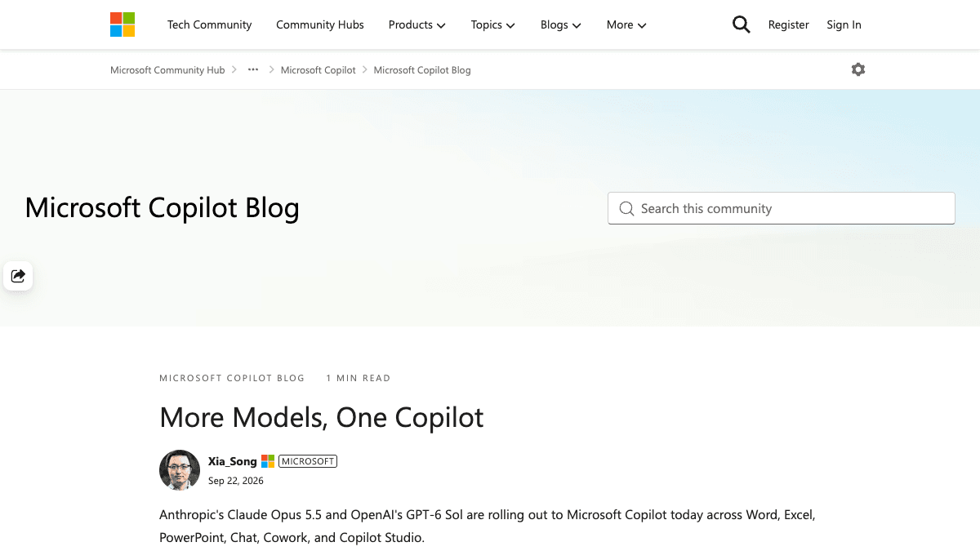Click the 1 MIN READ label
Viewport: 980px width, 551px height.
[359, 378]
